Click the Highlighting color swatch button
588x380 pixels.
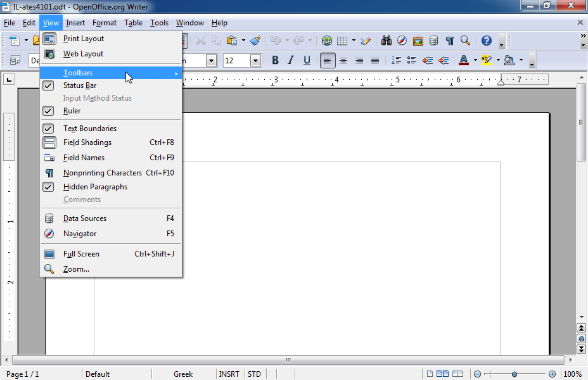pyautogui.click(x=487, y=60)
